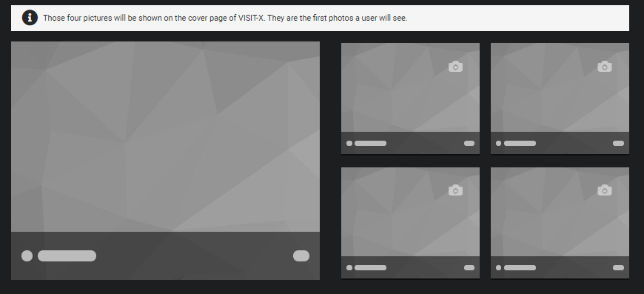Click camera icon on bottom-right small placeholder
The height and width of the screenshot is (294, 644).
point(605,190)
